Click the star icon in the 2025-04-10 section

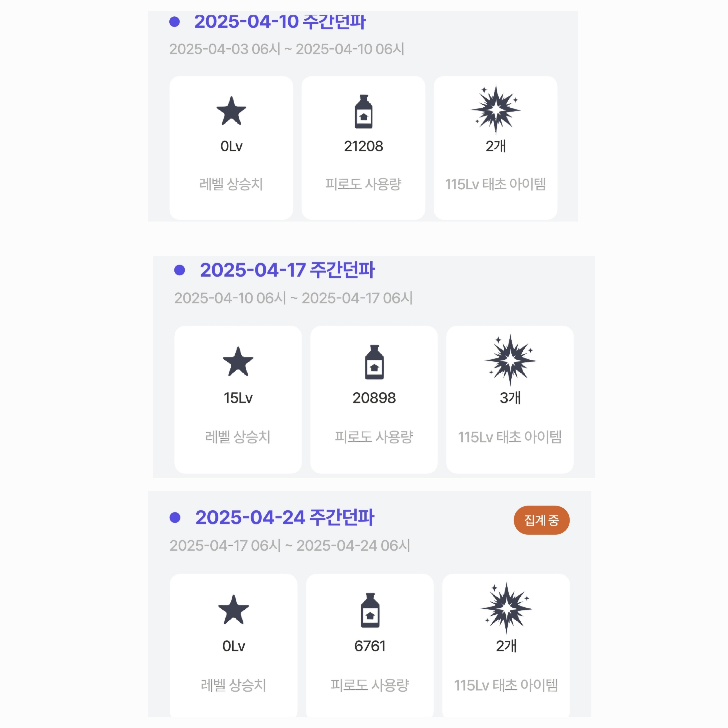coord(231,111)
